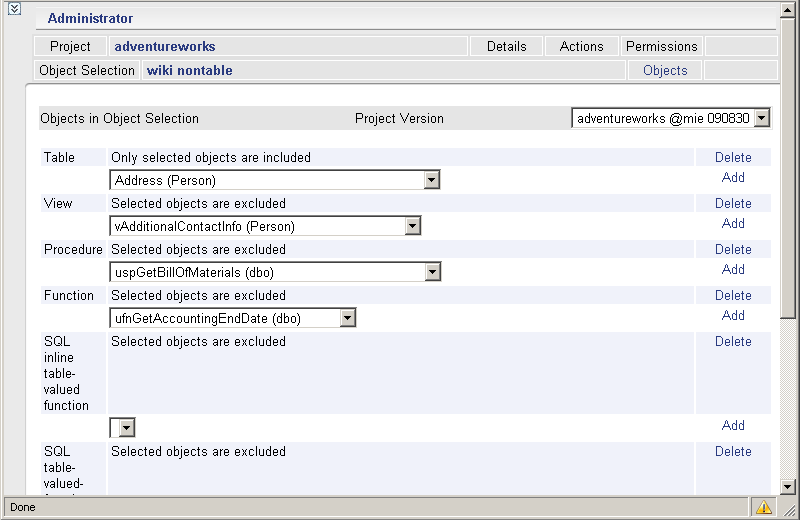Image resolution: width=800 pixels, height=520 pixels.
Task: Click the Administrator heading link
Action: [90, 18]
